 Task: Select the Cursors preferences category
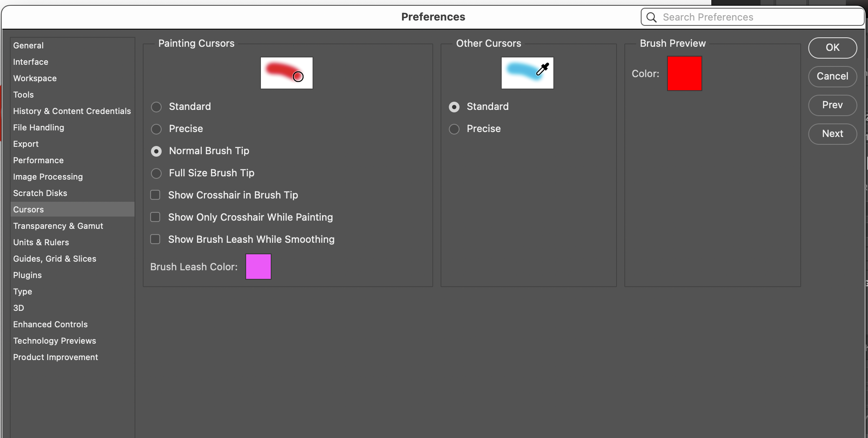pyautogui.click(x=28, y=209)
